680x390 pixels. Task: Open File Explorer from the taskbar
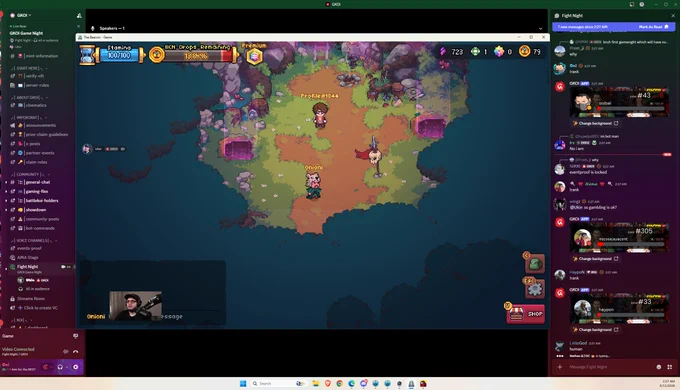click(316, 383)
